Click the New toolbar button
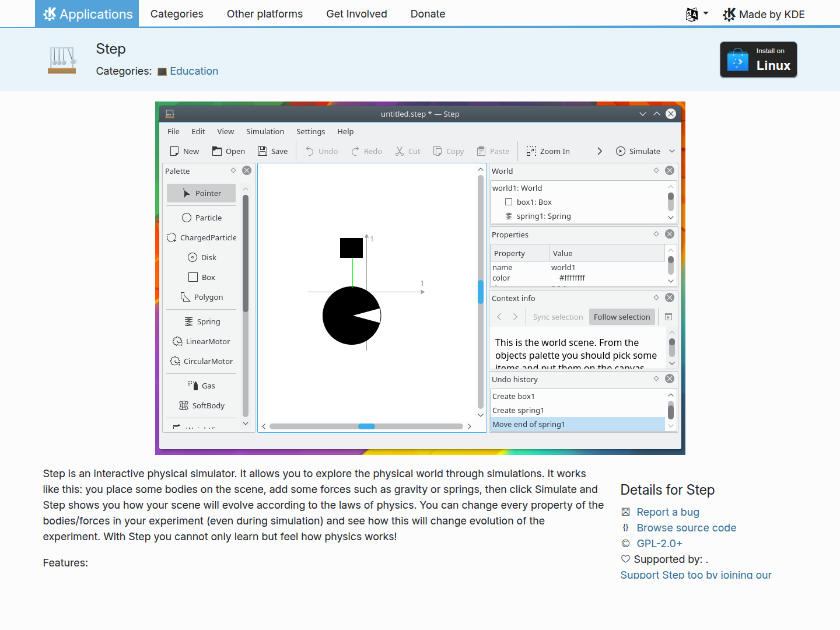 coord(184,151)
